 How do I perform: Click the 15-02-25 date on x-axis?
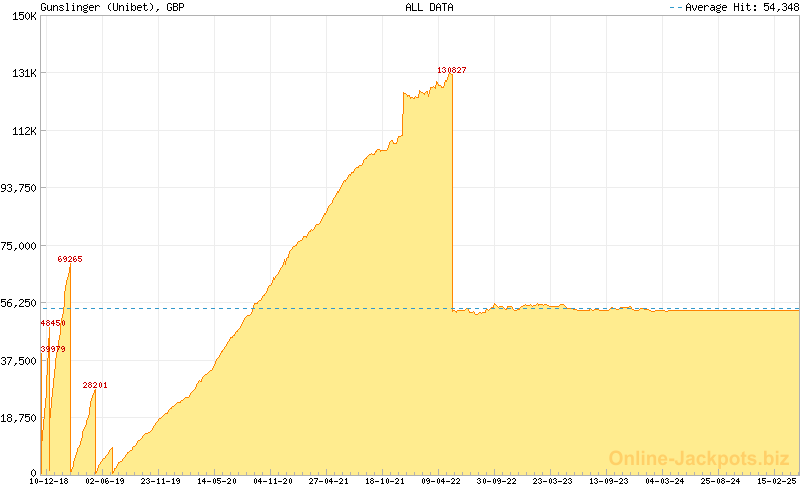click(777, 481)
